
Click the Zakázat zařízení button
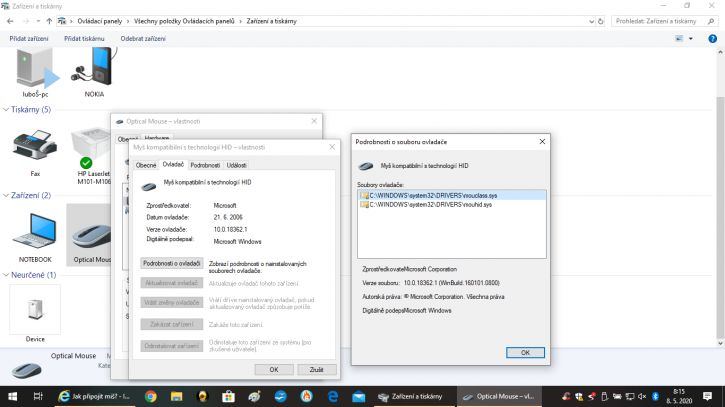coord(172,324)
